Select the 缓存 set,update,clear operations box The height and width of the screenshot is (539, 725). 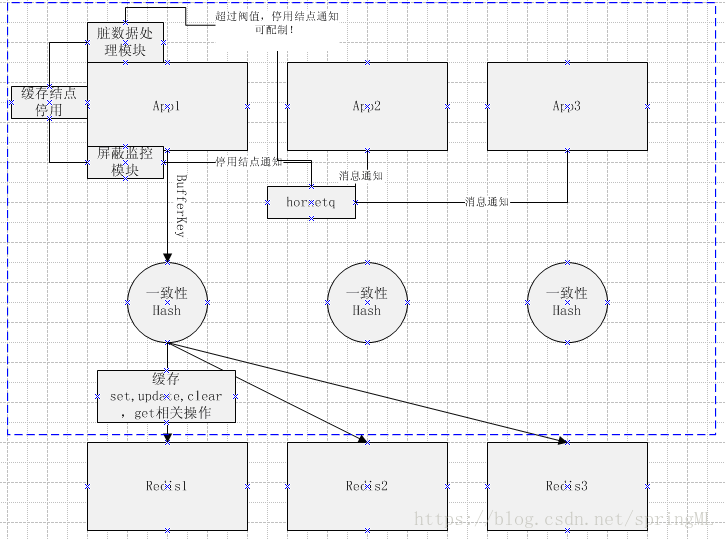[x=166, y=396]
